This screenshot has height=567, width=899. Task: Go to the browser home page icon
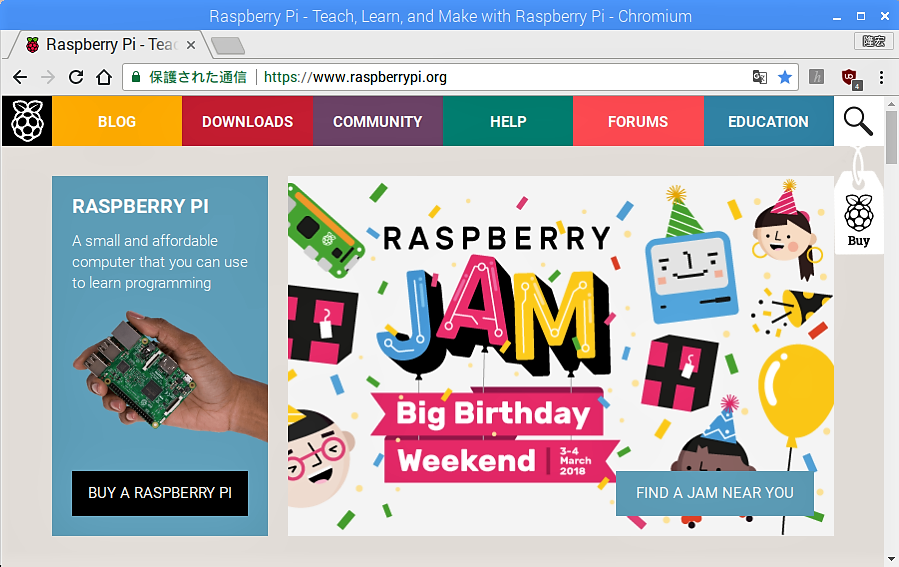[104, 77]
